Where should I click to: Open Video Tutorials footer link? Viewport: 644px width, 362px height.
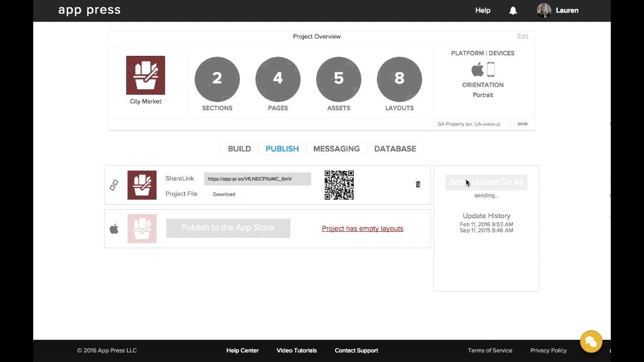tap(297, 350)
